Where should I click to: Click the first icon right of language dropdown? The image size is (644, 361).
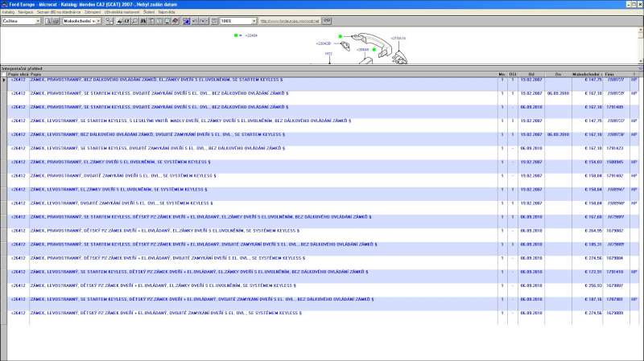tap(47, 21)
